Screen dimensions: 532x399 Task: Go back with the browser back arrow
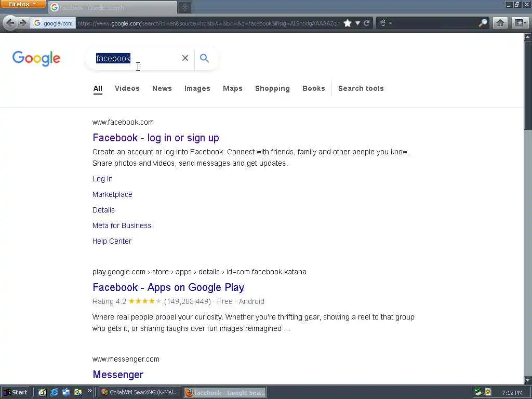tap(10, 23)
